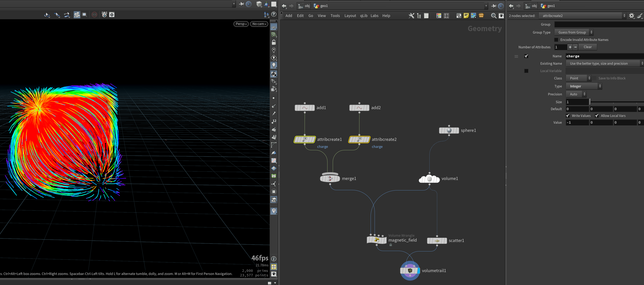Open the color palette icon in network toolbar

pyautogui.click(x=438, y=16)
